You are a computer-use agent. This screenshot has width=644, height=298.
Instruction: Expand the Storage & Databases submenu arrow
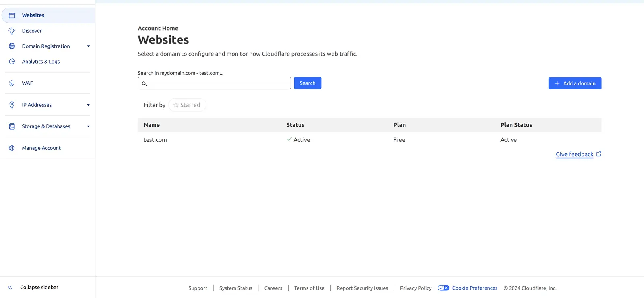click(88, 126)
